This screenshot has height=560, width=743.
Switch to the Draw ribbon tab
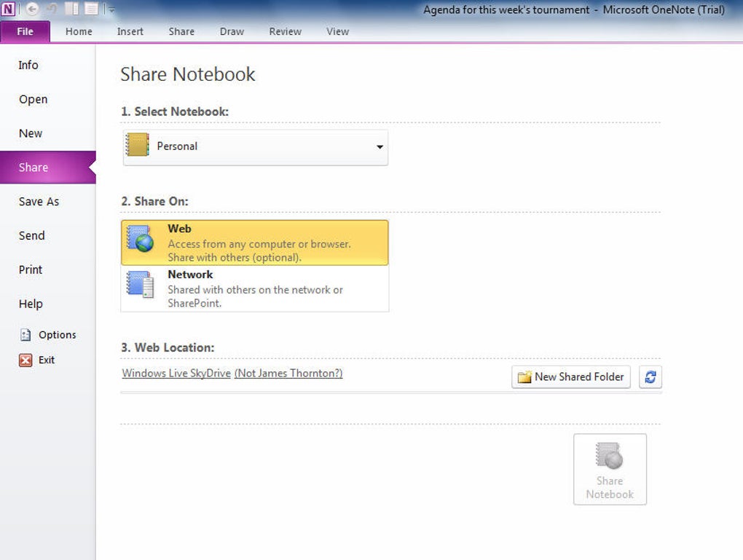[232, 31]
